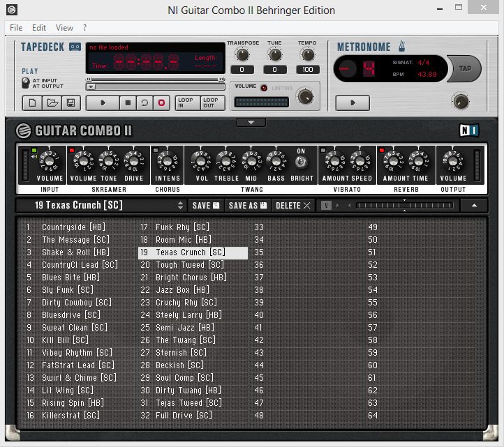Click the Save preset button
Viewport: 504px width, 447px height.
point(206,206)
